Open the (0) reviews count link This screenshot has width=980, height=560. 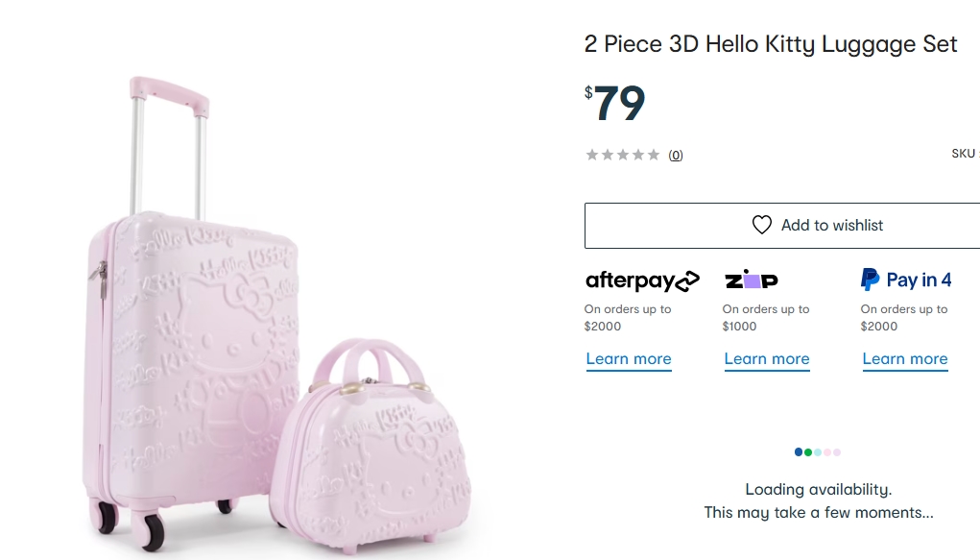pyautogui.click(x=676, y=156)
